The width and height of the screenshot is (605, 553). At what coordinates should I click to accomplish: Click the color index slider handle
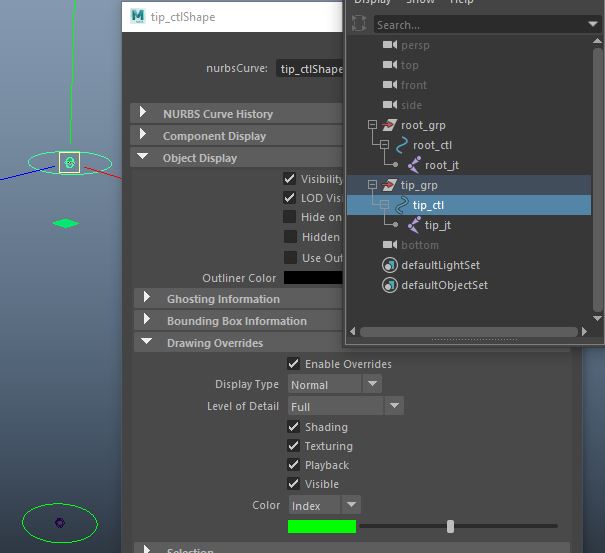coord(451,526)
